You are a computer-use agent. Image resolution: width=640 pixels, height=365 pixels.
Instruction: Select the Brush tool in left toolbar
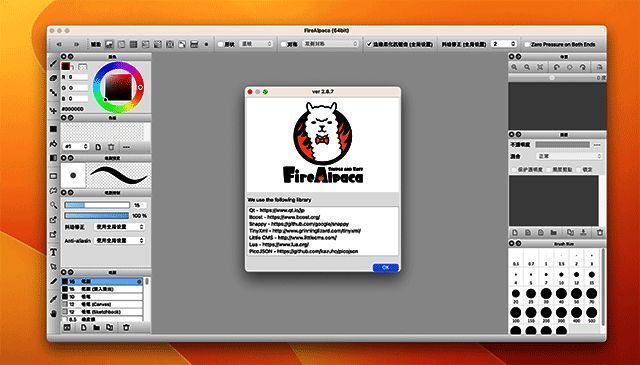pyautogui.click(x=53, y=63)
